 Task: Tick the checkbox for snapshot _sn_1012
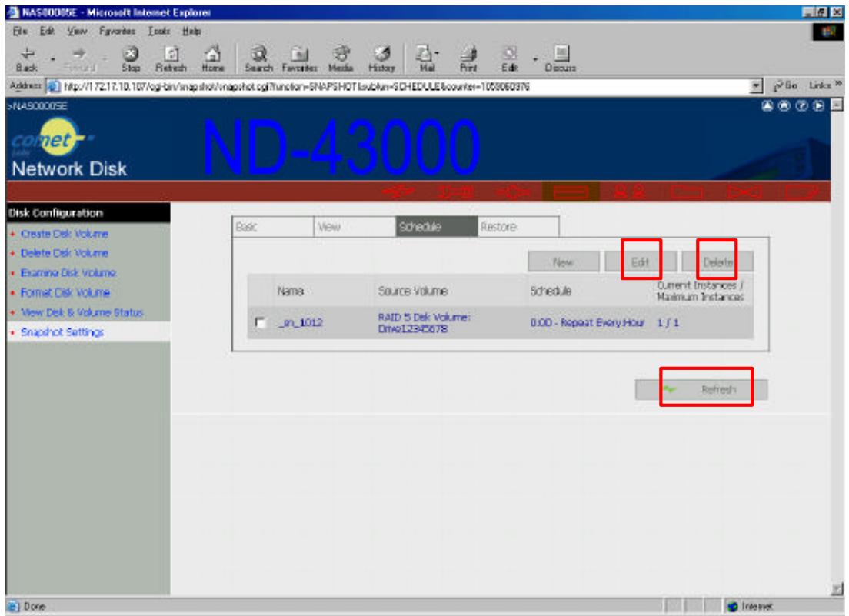point(261,323)
